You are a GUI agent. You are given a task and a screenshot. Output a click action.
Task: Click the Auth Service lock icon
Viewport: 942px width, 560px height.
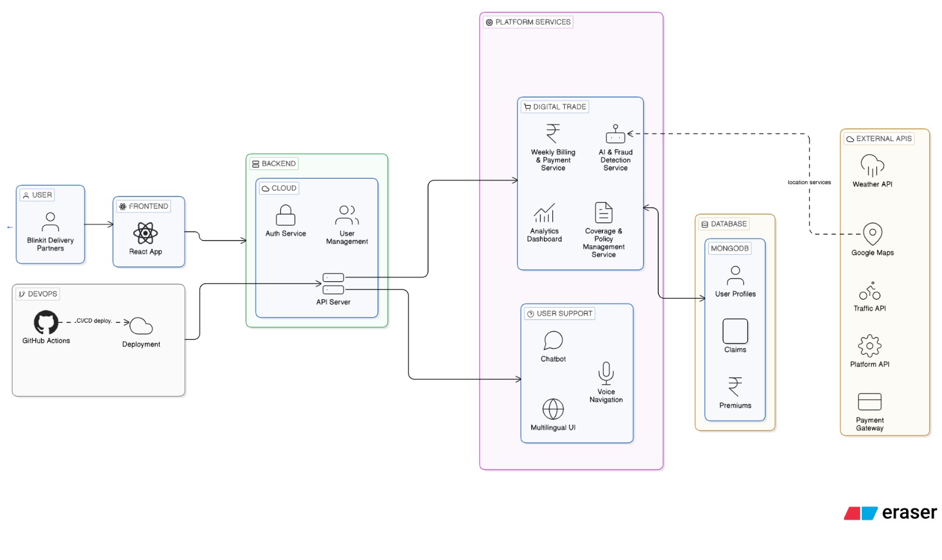(x=286, y=215)
